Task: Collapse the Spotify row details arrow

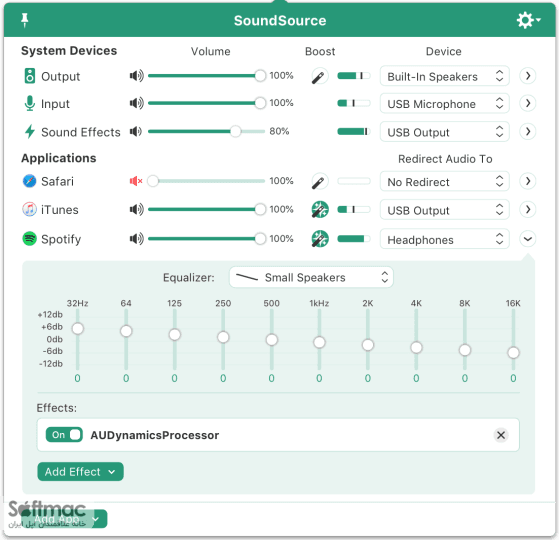Action: click(528, 238)
